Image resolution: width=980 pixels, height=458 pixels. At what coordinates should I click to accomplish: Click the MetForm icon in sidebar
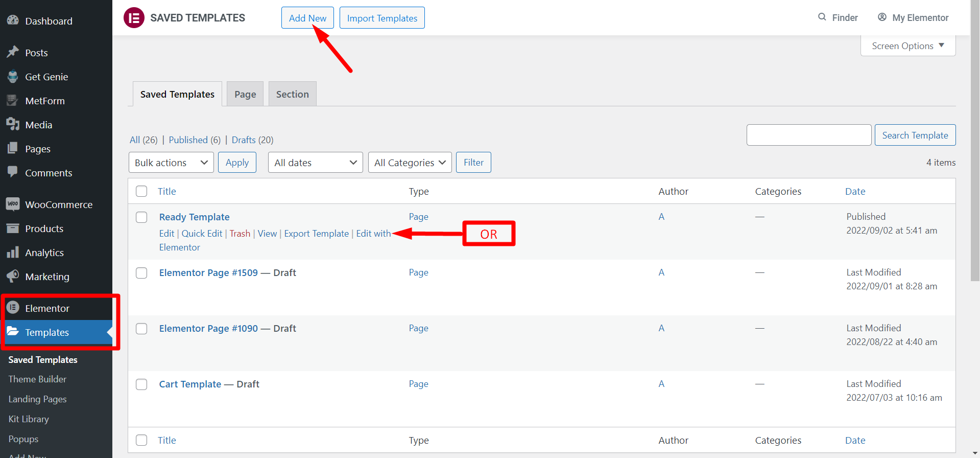pyautogui.click(x=13, y=100)
